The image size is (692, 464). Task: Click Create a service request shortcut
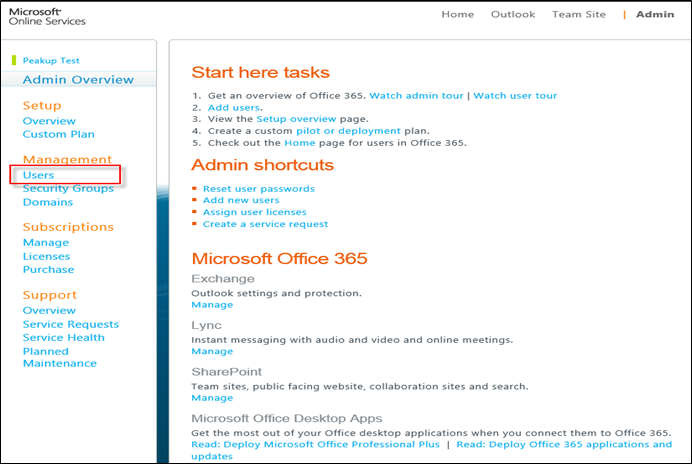click(265, 224)
